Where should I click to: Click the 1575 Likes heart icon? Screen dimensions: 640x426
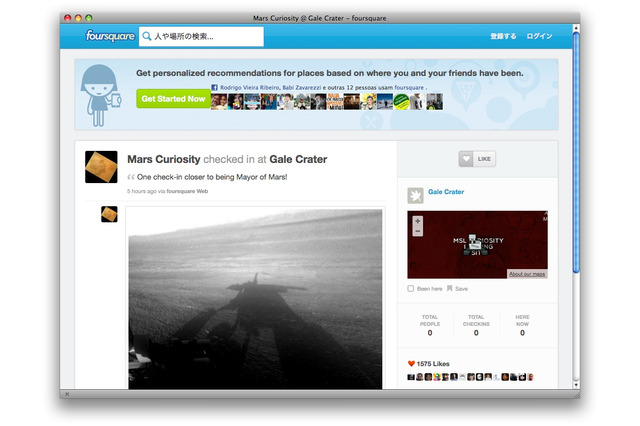click(x=411, y=364)
